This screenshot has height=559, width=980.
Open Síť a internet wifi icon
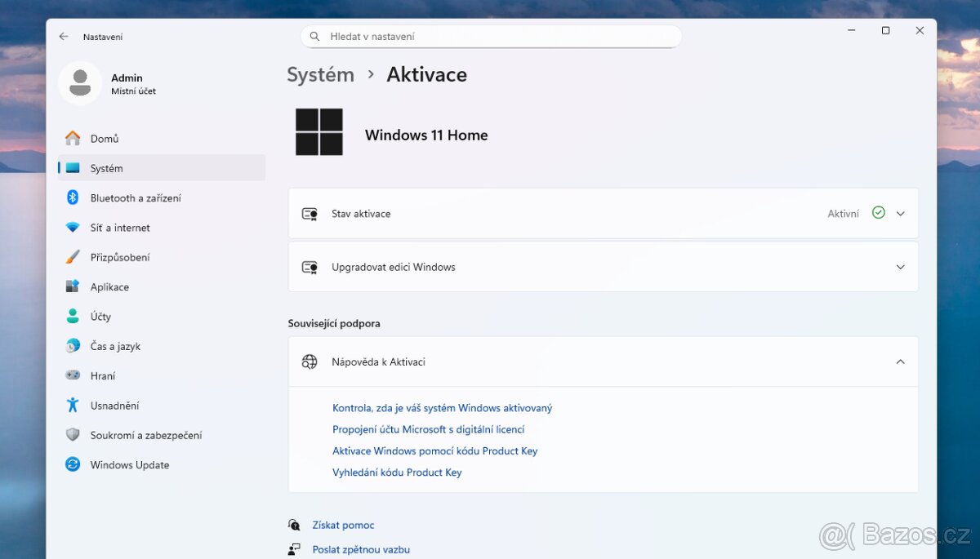tap(73, 228)
